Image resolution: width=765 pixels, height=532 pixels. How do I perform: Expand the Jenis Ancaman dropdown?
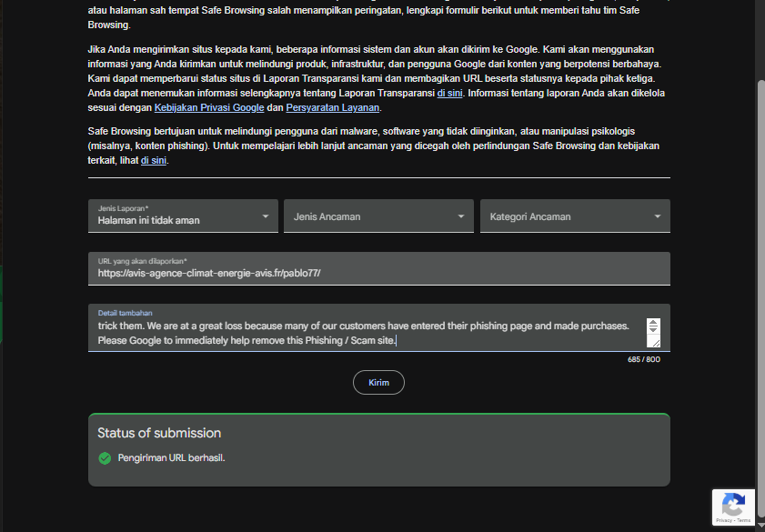pos(378,216)
